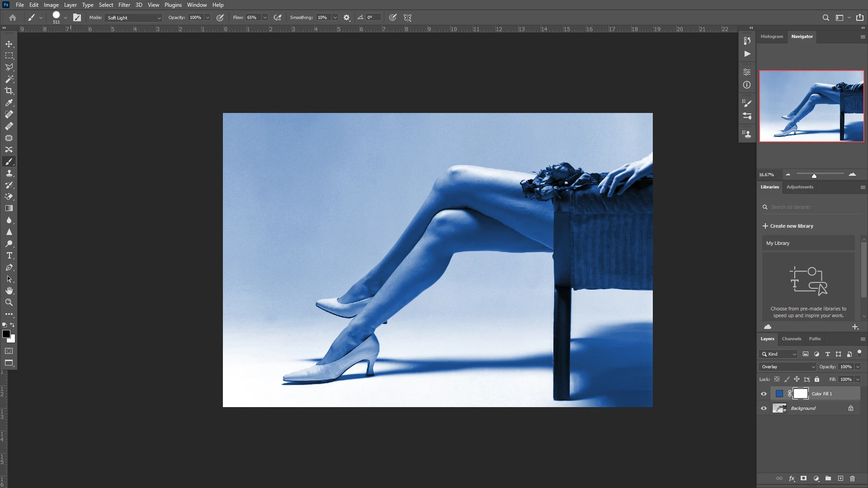Viewport: 868px width, 488px height.
Task: Select the Crop tool
Action: 9,91
